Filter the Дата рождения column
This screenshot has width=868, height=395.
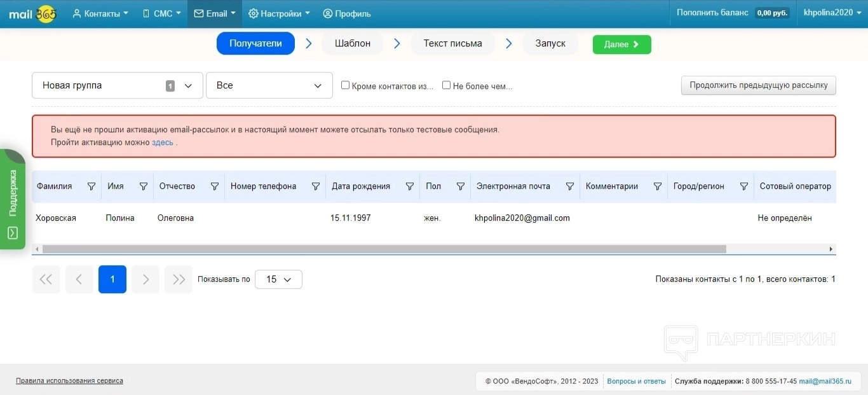click(x=410, y=186)
